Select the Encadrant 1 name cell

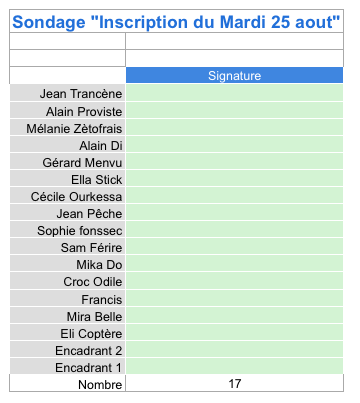68,367
